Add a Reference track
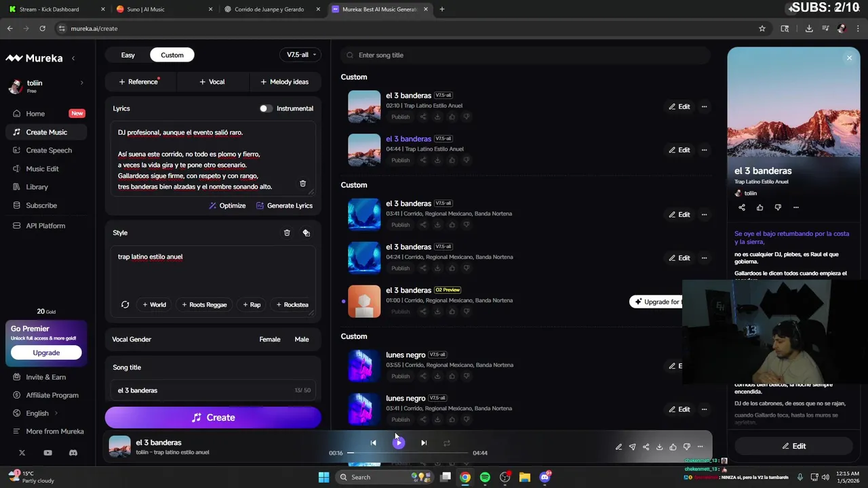Viewport: 868px width, 488px height. (139, 82)
